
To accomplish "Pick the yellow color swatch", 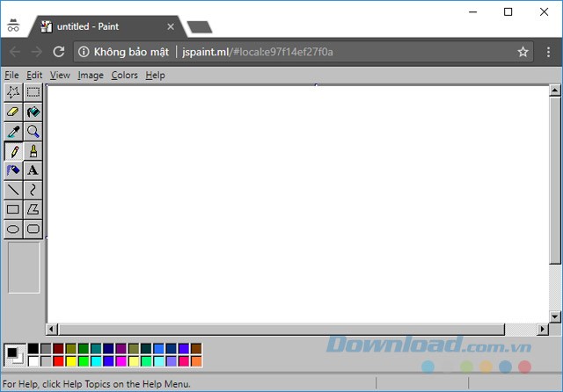I will click(x=71, y=361).
